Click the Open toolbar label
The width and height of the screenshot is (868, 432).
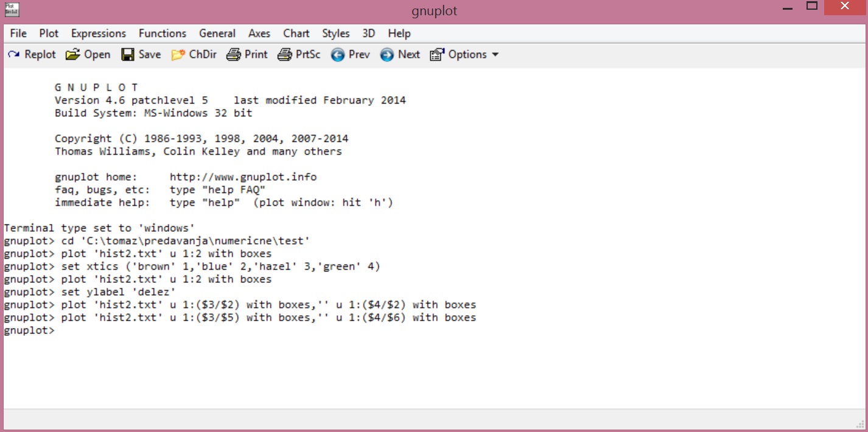click(97, 55)
